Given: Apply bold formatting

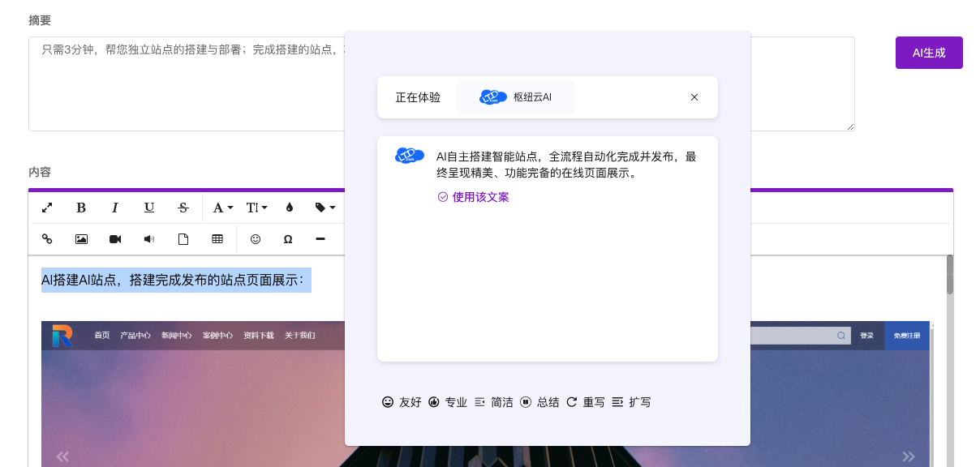Looking at the screenshot, I should 81,208.
